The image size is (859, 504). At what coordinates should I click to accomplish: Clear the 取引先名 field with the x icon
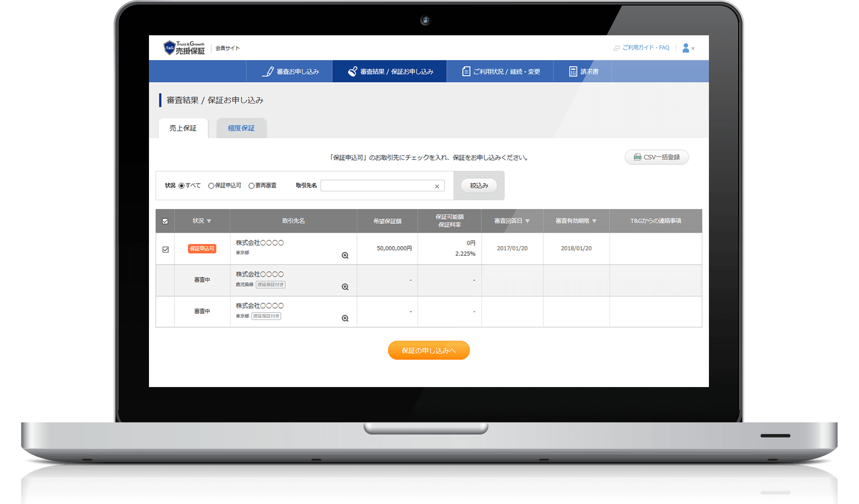tap(437, 186)
